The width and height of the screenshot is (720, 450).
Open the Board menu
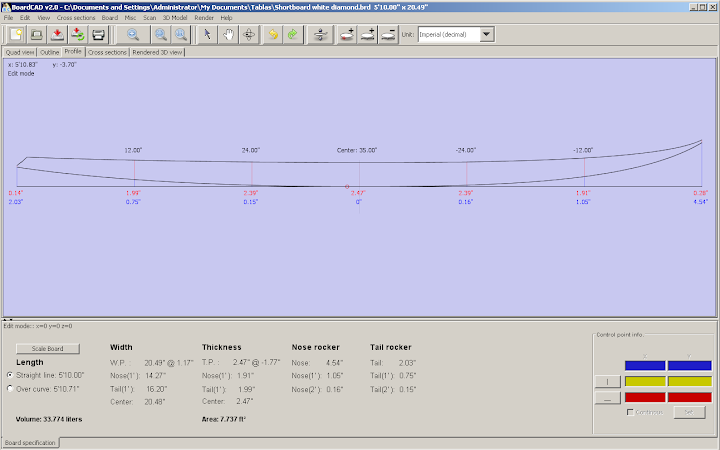pos(110,18)
